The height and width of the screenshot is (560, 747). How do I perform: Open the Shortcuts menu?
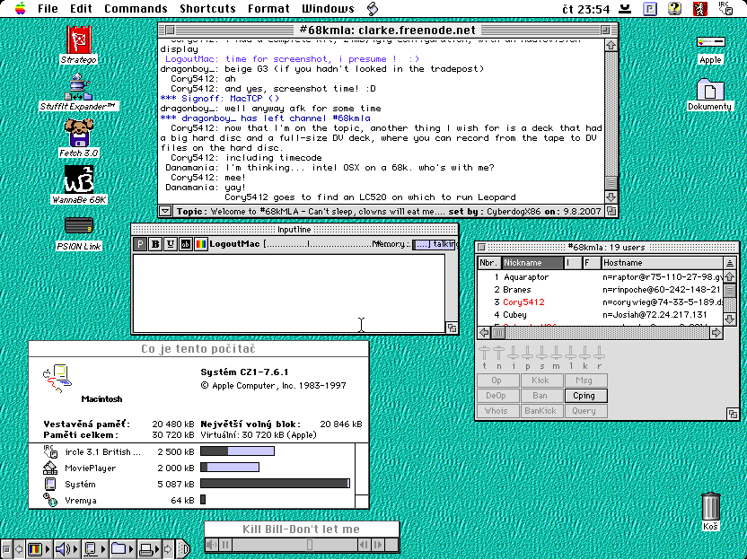[x=207, y=9]
